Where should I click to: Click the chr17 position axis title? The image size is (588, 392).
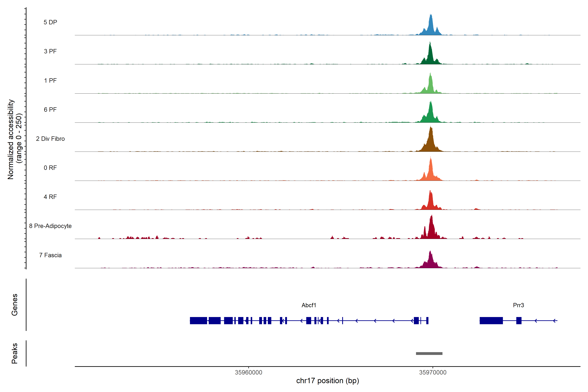point(327,381)
